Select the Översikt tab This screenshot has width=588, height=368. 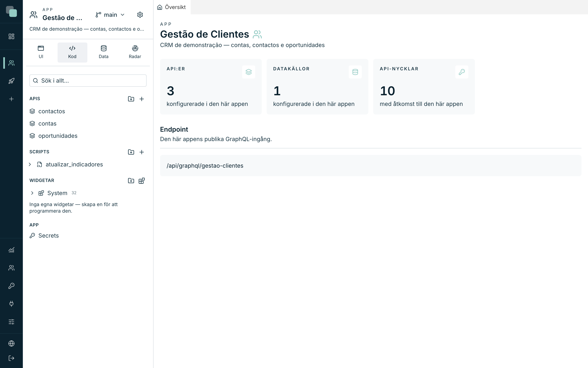172,7
